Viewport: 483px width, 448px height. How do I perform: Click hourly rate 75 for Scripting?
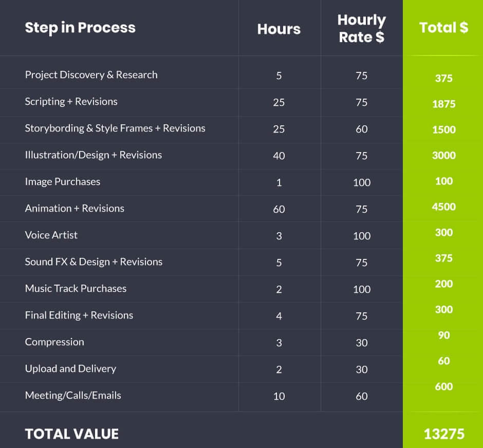[x=362, y=103]
